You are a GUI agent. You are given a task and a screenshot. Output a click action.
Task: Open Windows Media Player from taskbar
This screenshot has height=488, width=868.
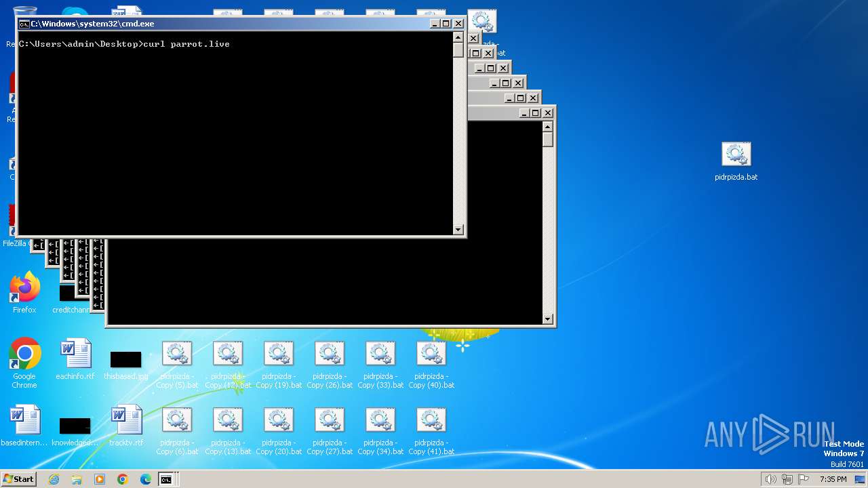coord(100,479)
